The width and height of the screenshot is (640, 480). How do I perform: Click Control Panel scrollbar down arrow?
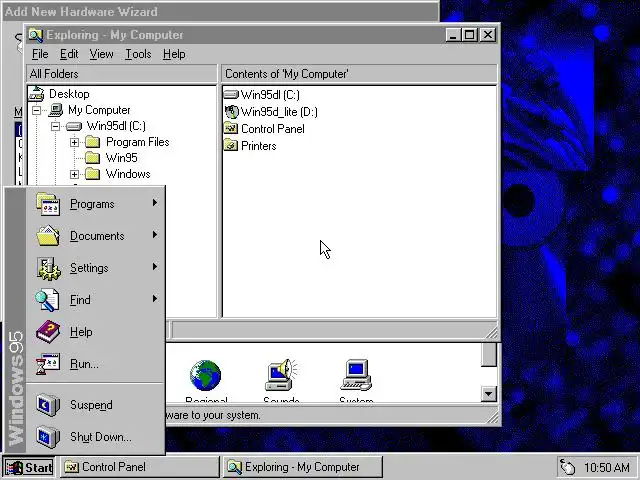click(x=489, y=394)
